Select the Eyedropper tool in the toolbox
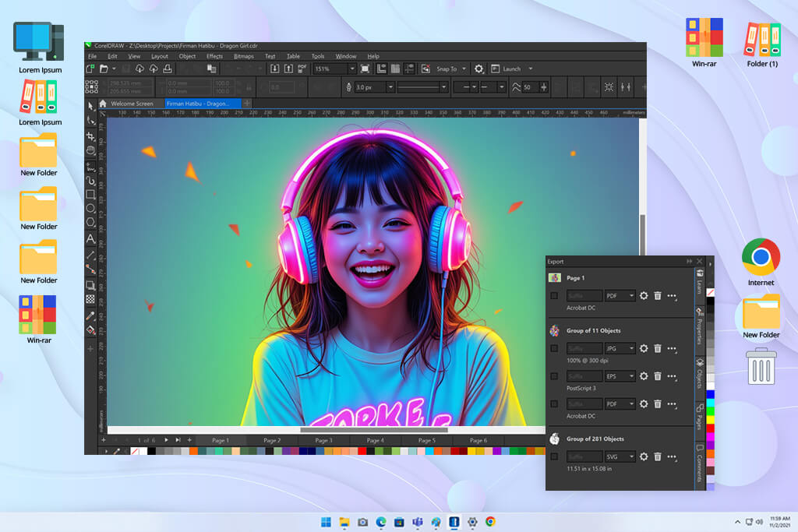 tap(91, 315)
